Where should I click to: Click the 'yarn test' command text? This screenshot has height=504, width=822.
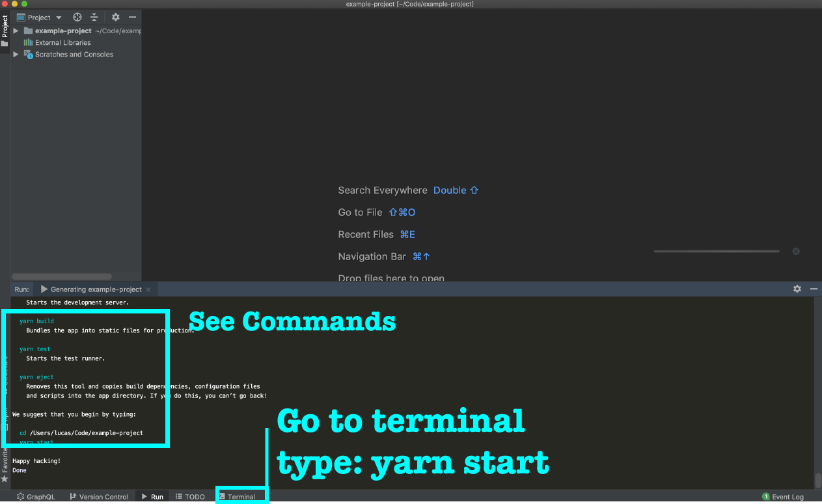click(x=34, y=349)
